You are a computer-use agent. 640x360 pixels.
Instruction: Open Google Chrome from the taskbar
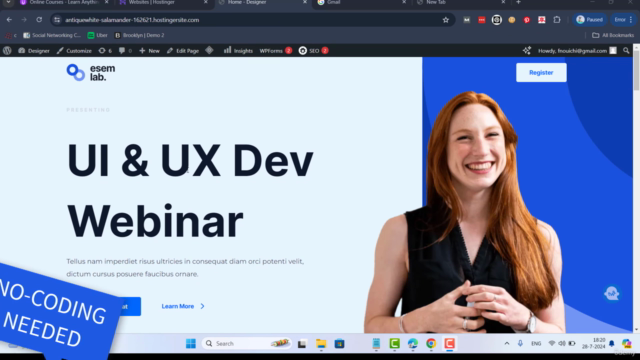[431, 344]
